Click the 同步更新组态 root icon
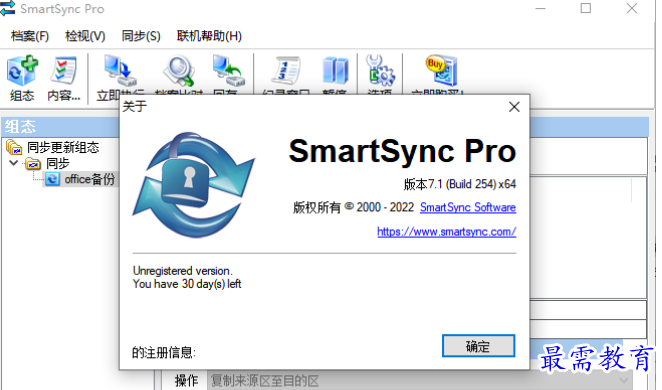The image size is (662, 390). click(14, 147)
